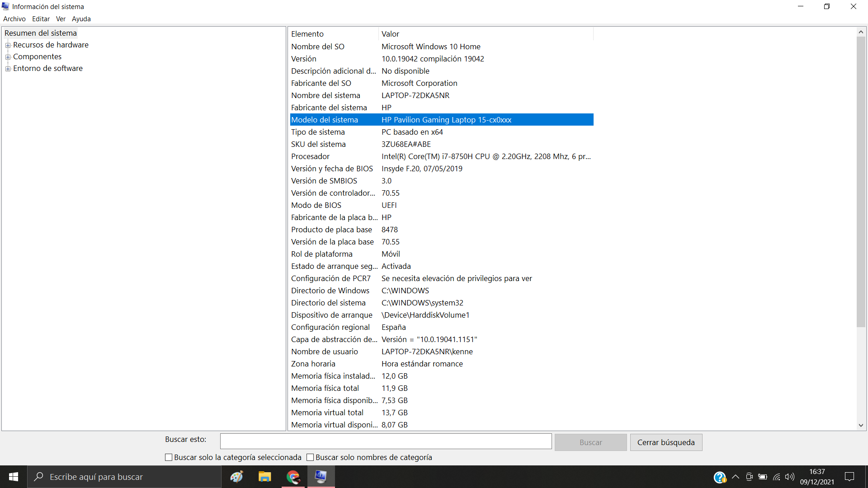
Task: Open the Ver menu
Action: point(61,19)
